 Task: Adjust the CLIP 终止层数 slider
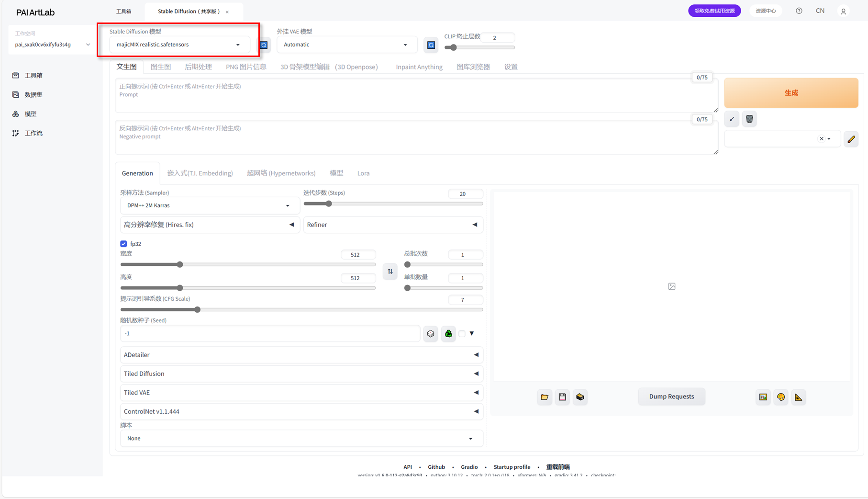coord(479,47)
